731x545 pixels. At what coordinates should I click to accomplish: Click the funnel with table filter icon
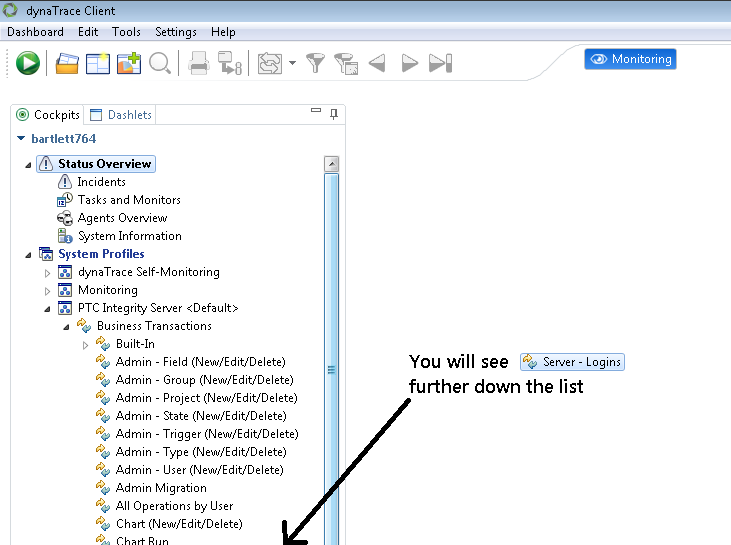tap(346, 64)
